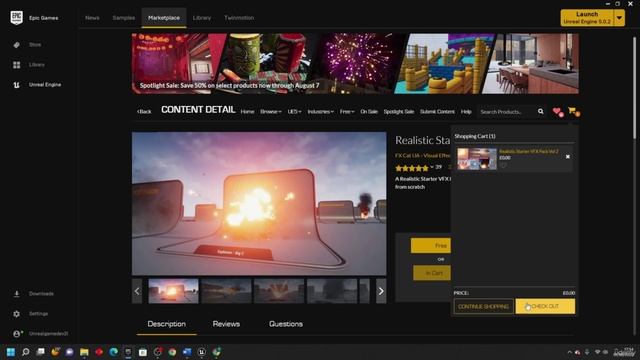Click the In Cart button
Image resolution: width=640 pixels, height=360 pixels.
[432, 273]
